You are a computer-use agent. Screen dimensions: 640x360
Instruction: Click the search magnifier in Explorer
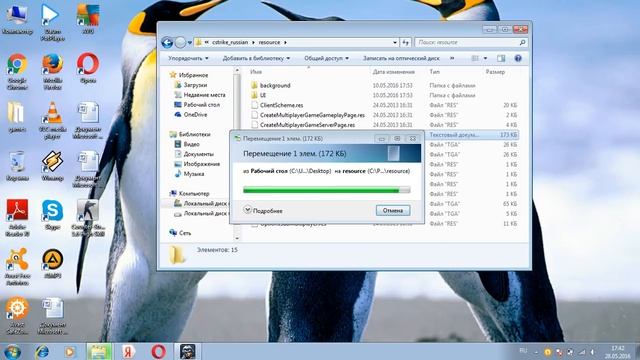522,42
